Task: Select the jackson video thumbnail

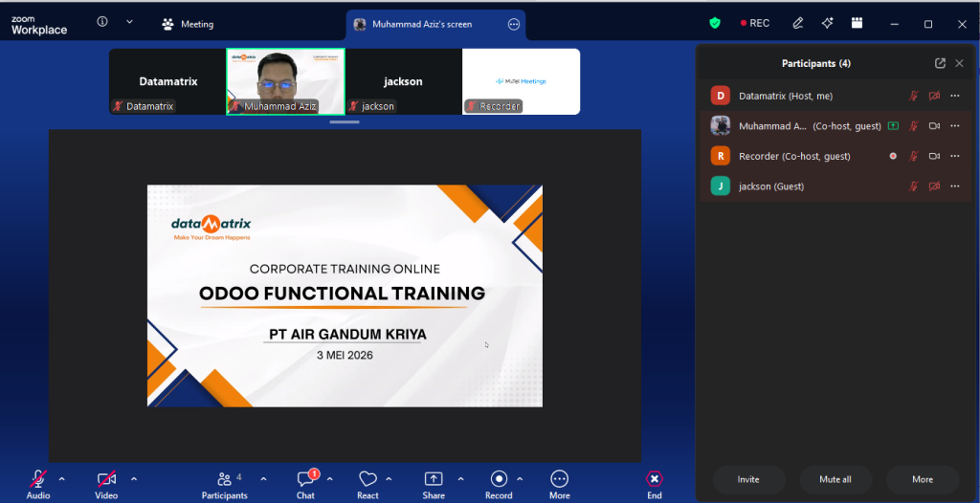Action: coord(403,81)
